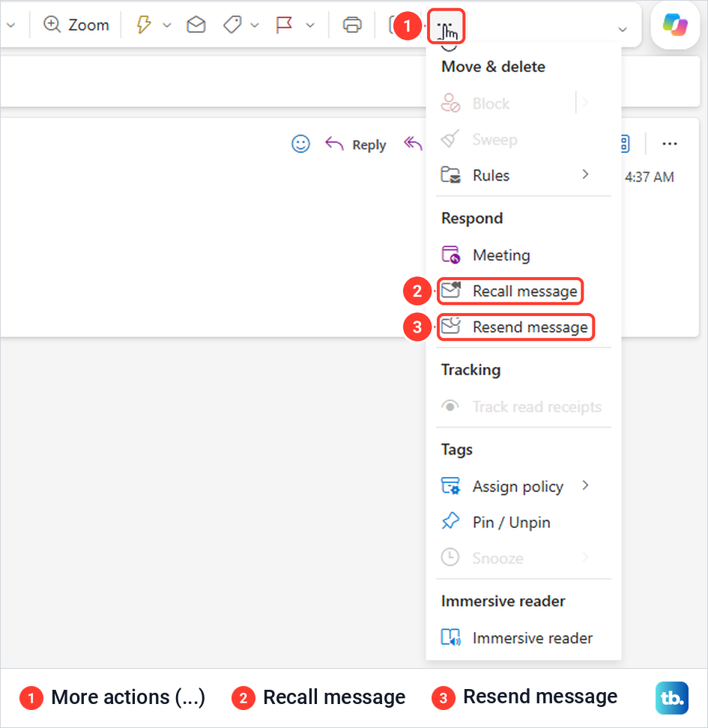The width and height of the screenshot is (708, 728).
Task: Expand the Snooze submenu chevron
Action: [x=585, y=556]
